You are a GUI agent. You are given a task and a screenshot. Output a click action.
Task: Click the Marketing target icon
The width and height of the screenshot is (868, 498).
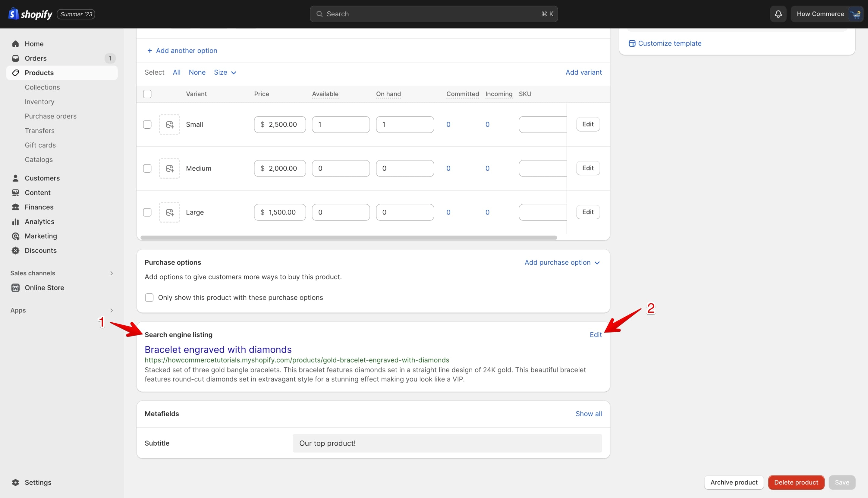pos(15,236)
